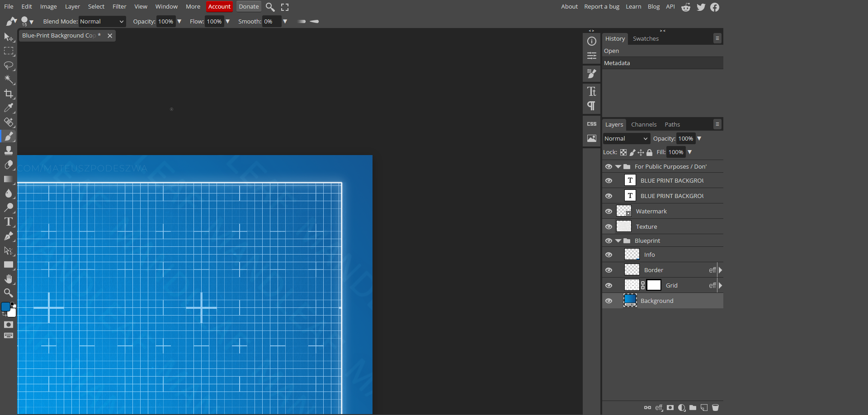
Task: Delete layer using trash icon
Action: coord(715,408)
